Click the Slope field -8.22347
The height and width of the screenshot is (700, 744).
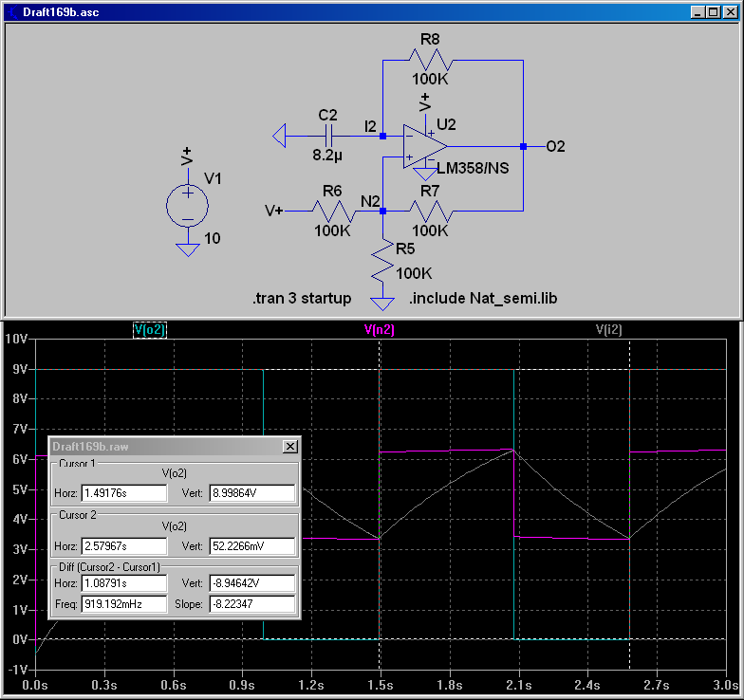click(x=252, y=604)
